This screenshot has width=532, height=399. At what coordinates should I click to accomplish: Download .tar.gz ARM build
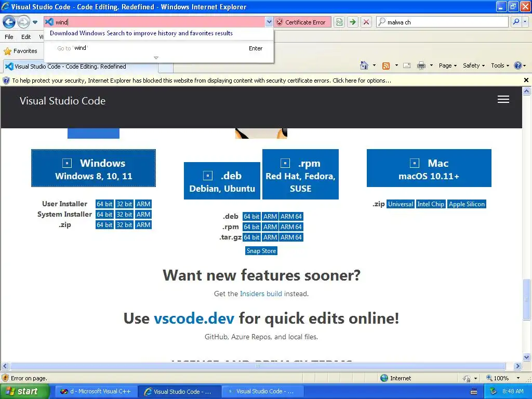coord(270,237)
